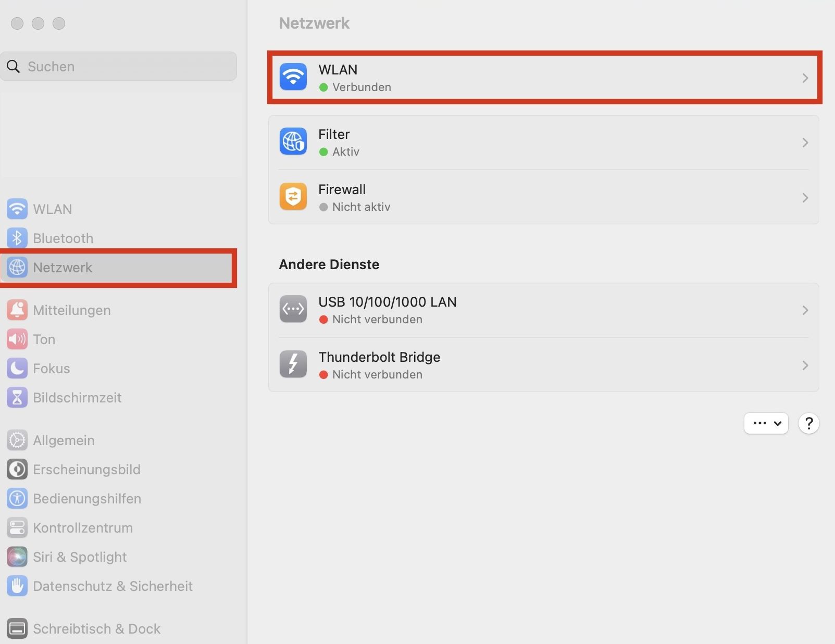835x644 pixels.
Task: Select the Thunderbolt Bridge lightning icon
Action: (x=293, y=364)
